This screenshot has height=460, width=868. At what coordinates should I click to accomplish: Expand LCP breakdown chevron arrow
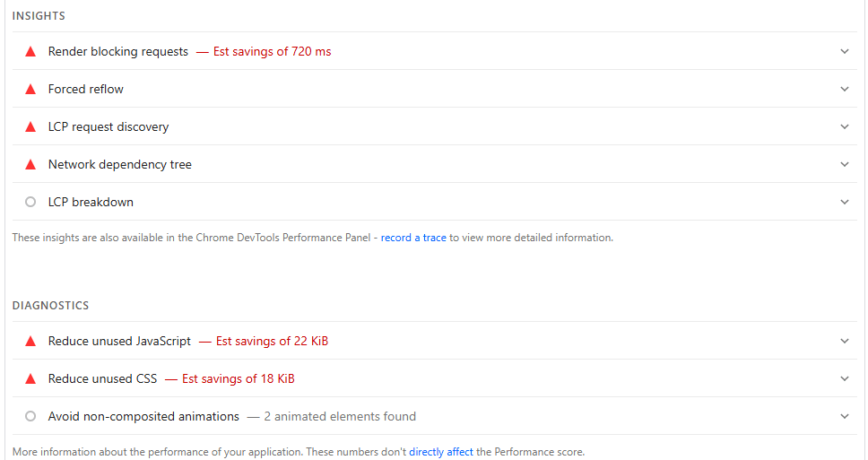coord(844,203)
